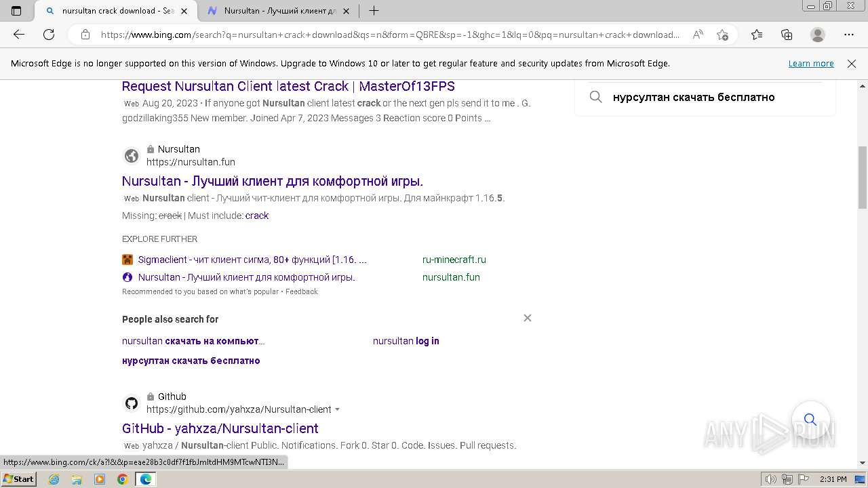Click the page vertical scrollbar thumb
Screen dimensions: 868x488
(x=863, y=178)
